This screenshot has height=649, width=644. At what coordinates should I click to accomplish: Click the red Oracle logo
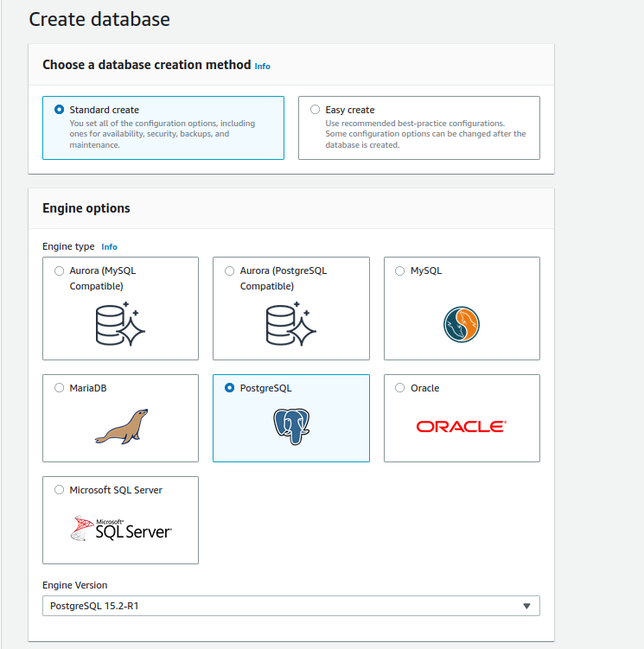(x=462, y=426)
